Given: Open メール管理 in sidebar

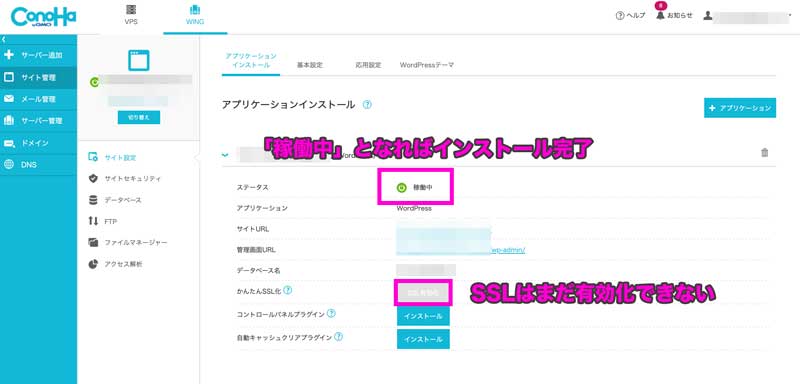Looking at the screenshot, I should [x=38, y=99].
